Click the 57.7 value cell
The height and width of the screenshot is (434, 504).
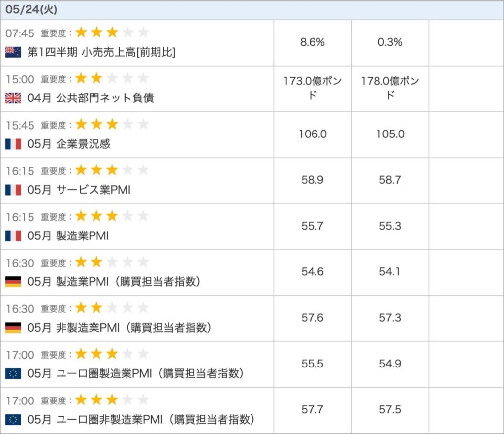(x=313, y=410)
